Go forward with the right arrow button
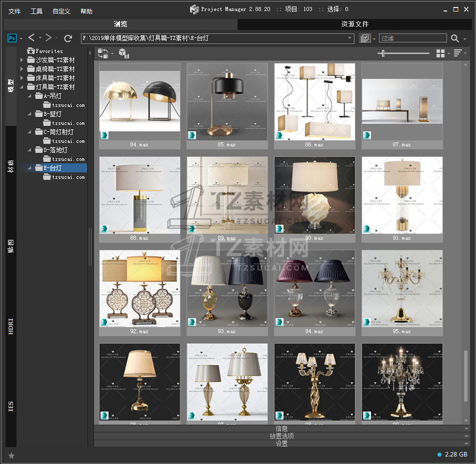Image resolution: width=476 pixels, height=464 pixels. coord(49,38)
